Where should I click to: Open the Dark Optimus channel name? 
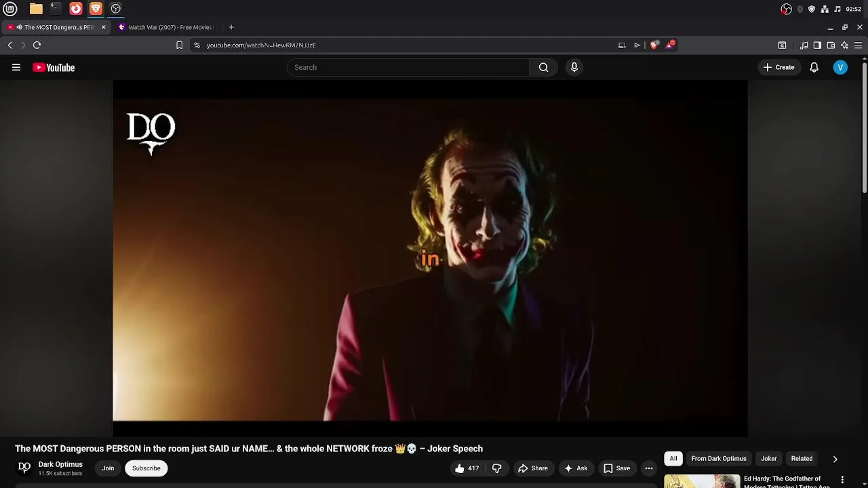point(60,464)
